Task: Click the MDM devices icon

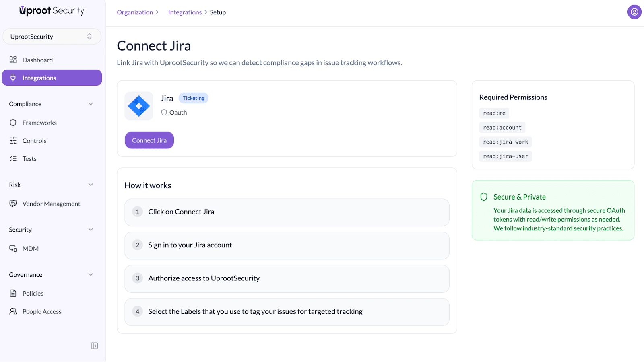Action: point(13,249)
